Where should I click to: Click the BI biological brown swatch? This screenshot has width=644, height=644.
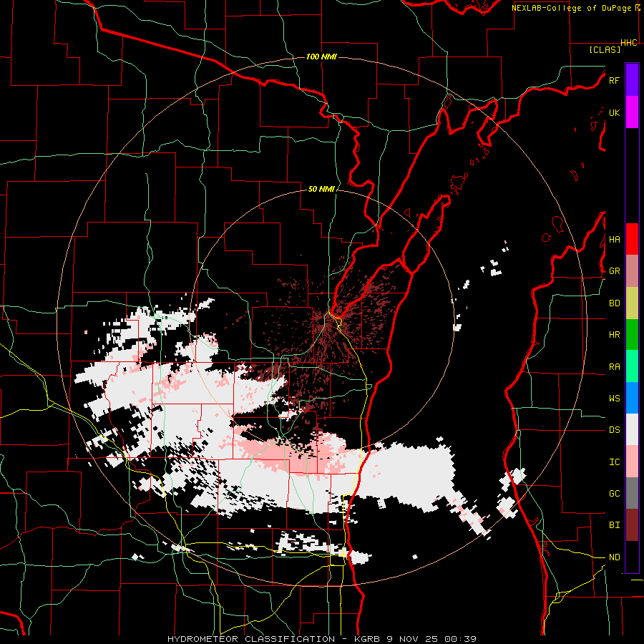coord(632,525)
